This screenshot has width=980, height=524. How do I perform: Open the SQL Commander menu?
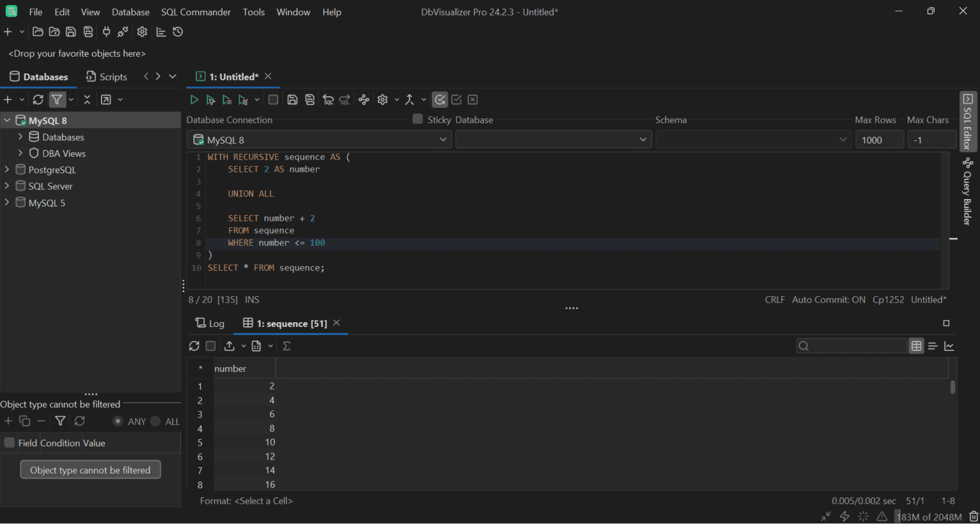tap(196, 11)
